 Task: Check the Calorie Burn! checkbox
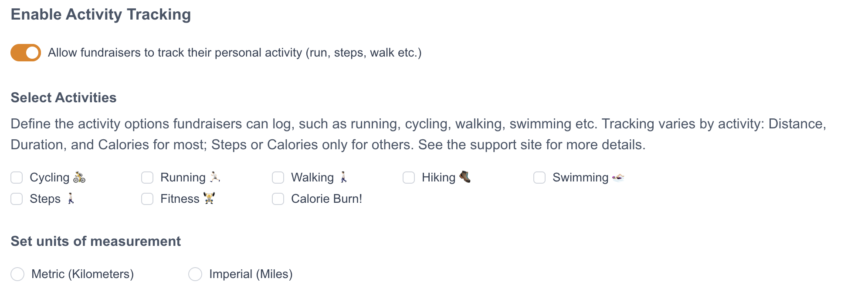pyautogui.click(x=278, y=199)
